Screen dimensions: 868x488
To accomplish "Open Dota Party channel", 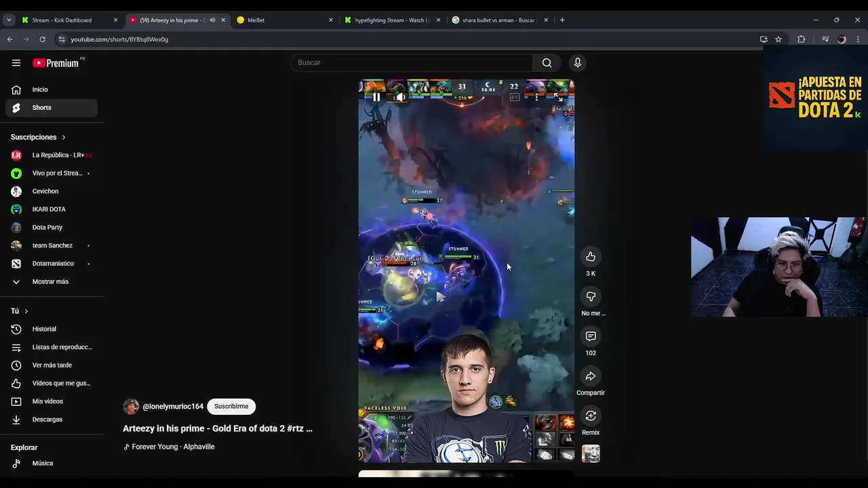I will pos(52,227).
